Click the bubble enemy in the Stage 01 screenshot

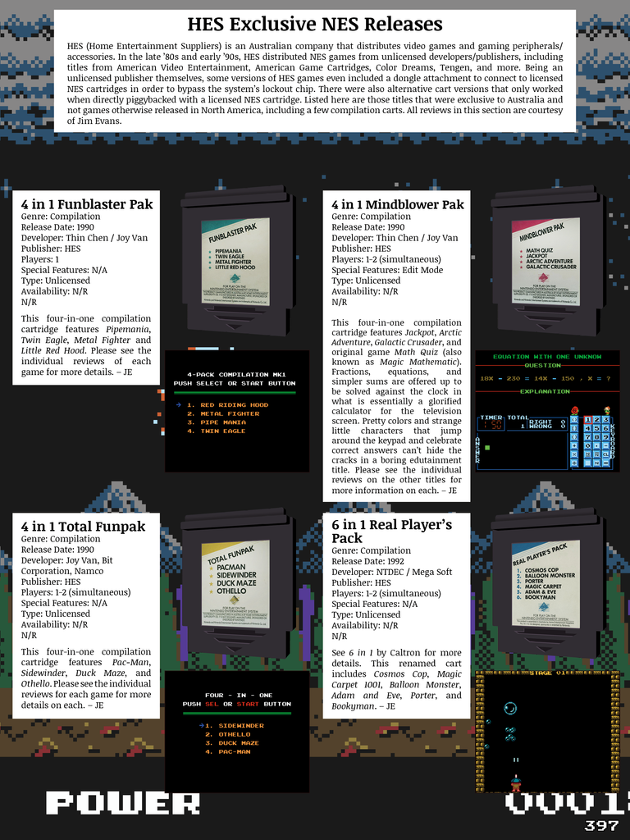pos(510,708)
